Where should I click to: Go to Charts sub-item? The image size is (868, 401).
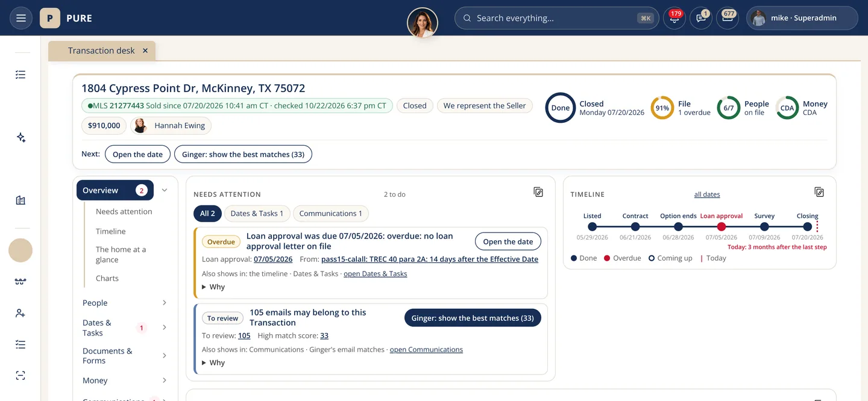click(x=107, y=278)
